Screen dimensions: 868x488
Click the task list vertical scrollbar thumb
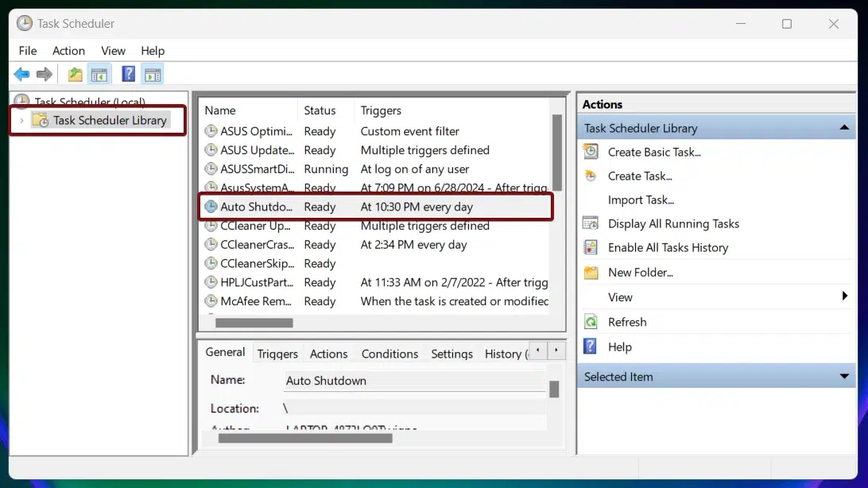click(557, 152)
